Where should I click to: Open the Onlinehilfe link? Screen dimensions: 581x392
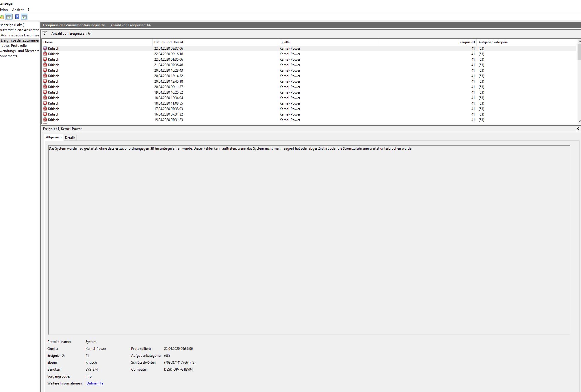[x=94, y=383]
